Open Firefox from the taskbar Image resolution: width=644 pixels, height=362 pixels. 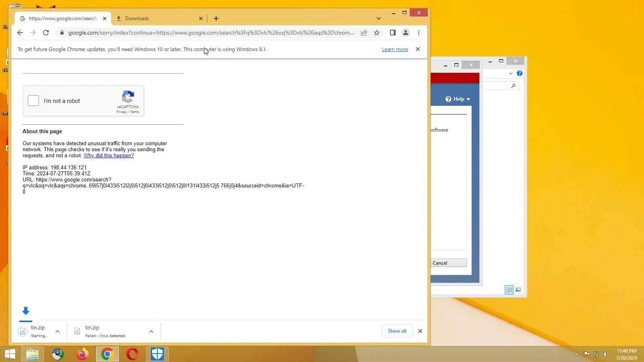pos(83,354)
